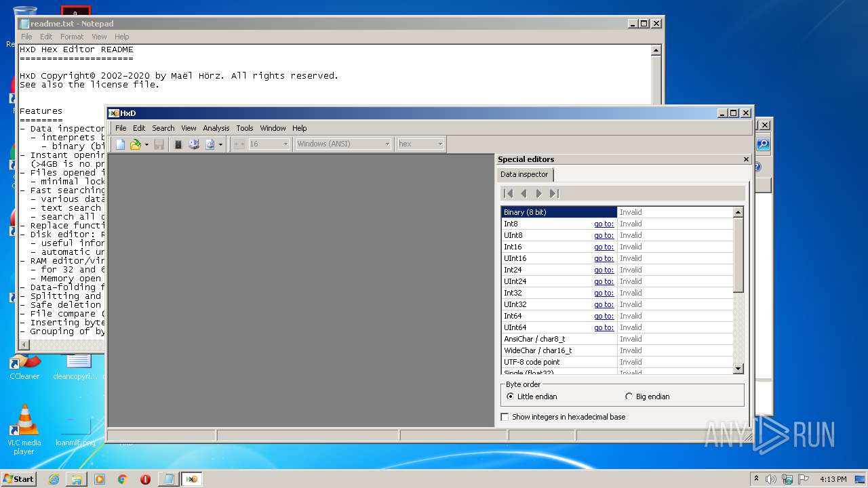The image size is (868, 488).
Task: Expand the Open file recent list arrow
Action: point(146,144)
